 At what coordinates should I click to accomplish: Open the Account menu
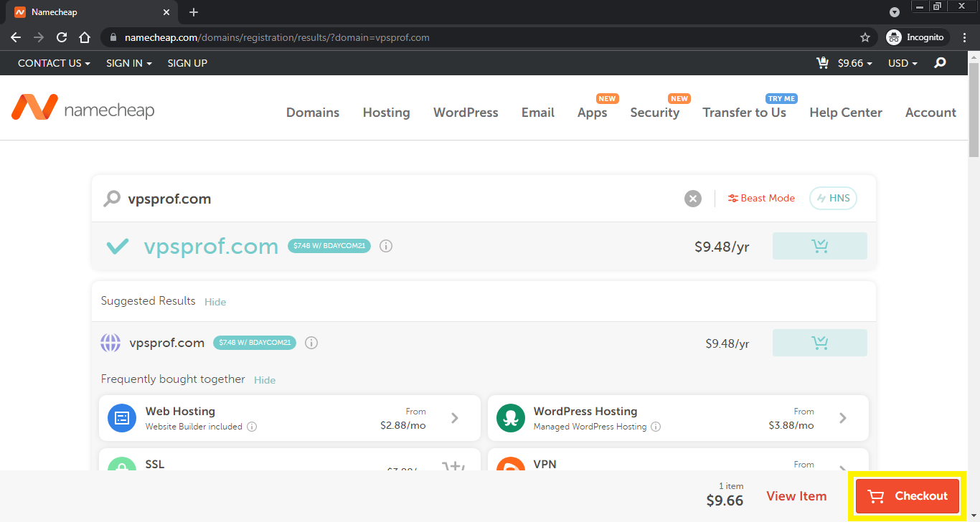(930, 113)
